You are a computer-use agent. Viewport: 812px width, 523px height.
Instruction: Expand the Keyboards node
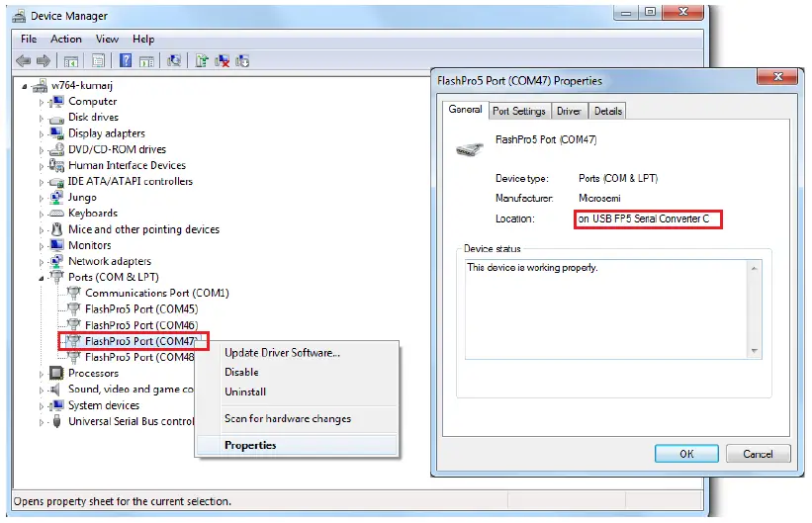point(42,215)
